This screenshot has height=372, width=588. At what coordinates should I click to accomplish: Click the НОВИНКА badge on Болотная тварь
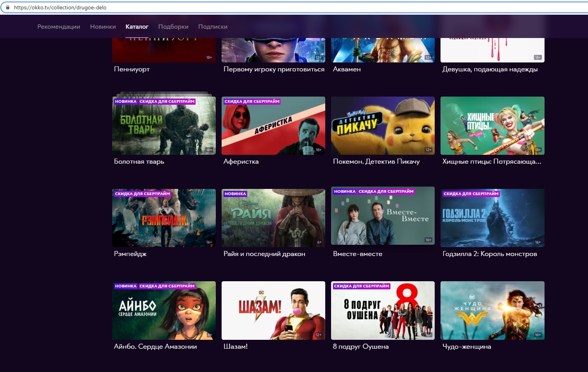[126, 101]
